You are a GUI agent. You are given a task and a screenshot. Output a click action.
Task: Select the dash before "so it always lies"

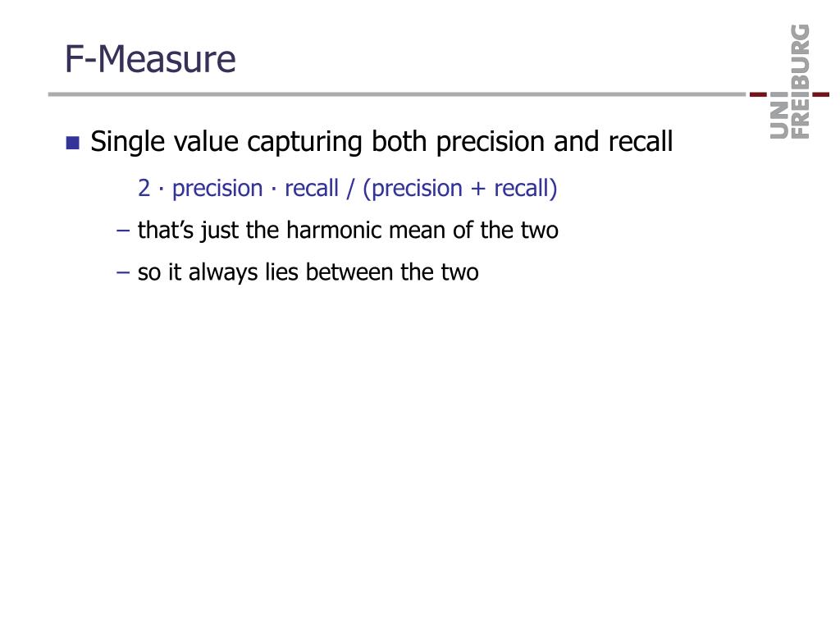pyautogui.click(x=123, y=272)
